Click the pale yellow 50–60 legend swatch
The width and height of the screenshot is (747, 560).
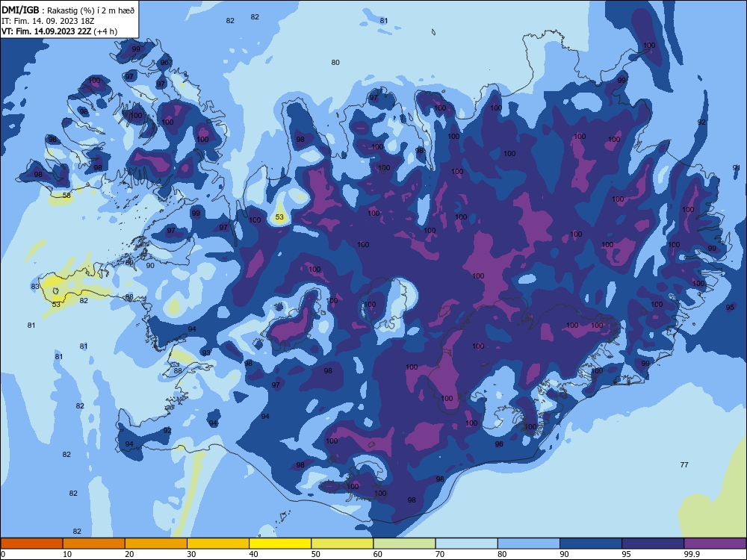point(342,544)
